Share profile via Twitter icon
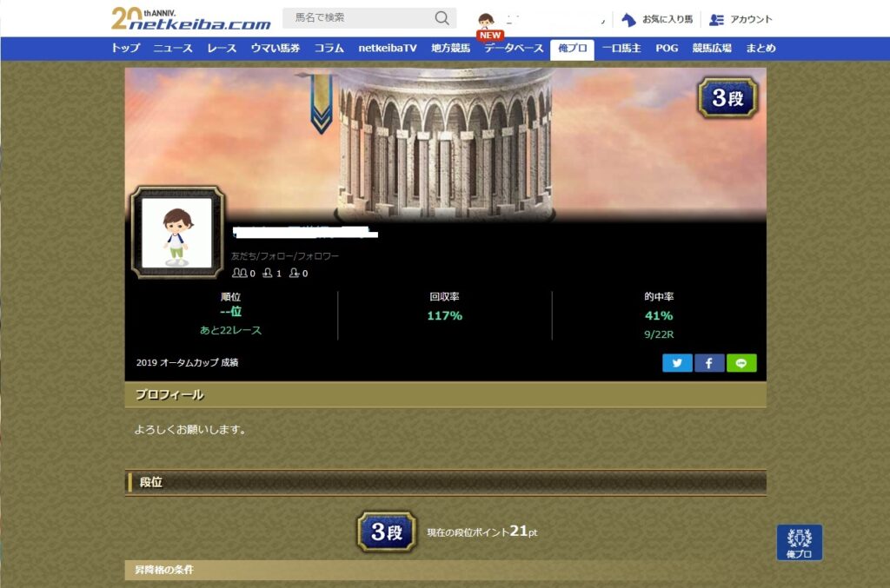The height and width of the screenshot is (588, 890). coord(677,363)
